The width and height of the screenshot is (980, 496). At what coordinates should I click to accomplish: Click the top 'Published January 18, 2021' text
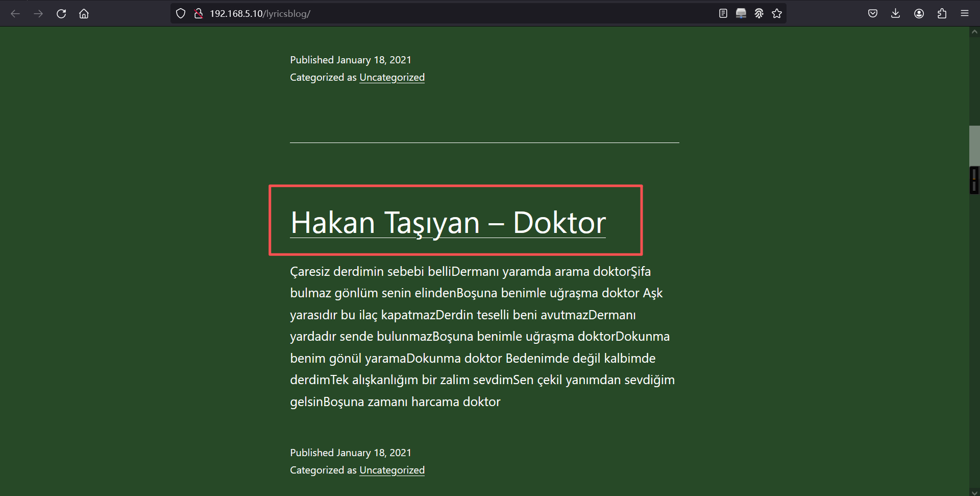(351, 60)
